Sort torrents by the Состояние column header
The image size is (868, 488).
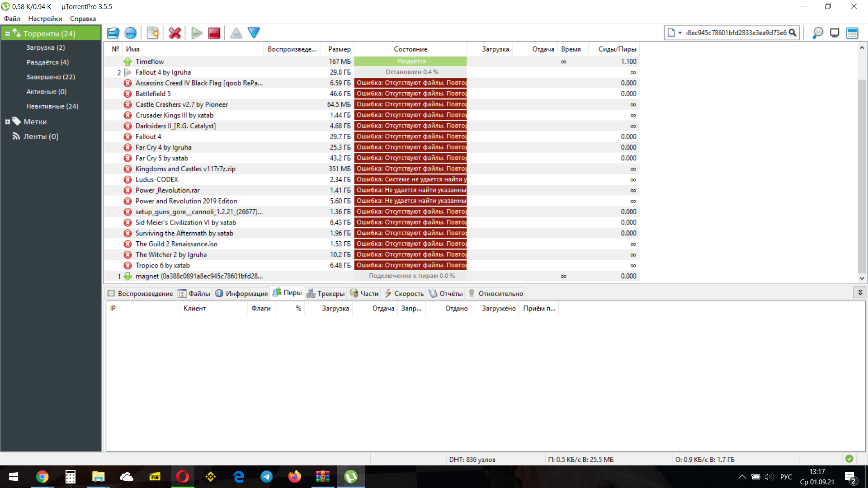pos(410,49)
